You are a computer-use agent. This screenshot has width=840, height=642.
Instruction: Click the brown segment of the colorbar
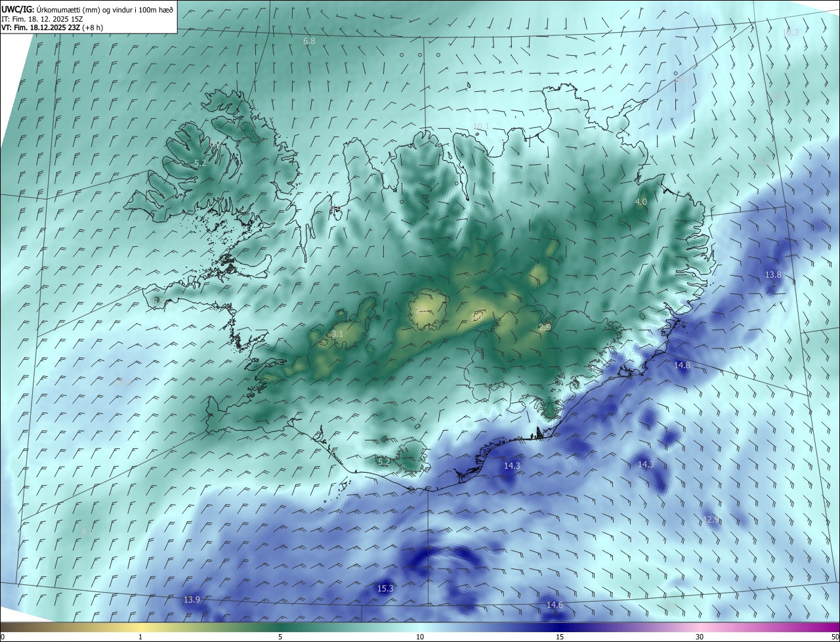pos(33,627)
